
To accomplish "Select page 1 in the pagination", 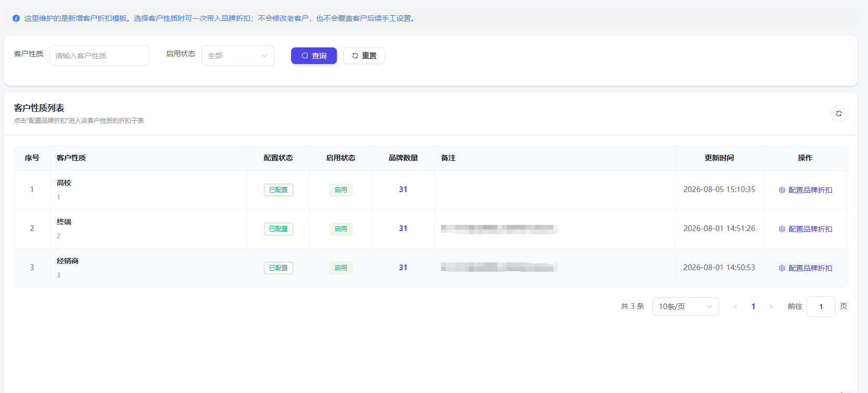I will (753, 307).
